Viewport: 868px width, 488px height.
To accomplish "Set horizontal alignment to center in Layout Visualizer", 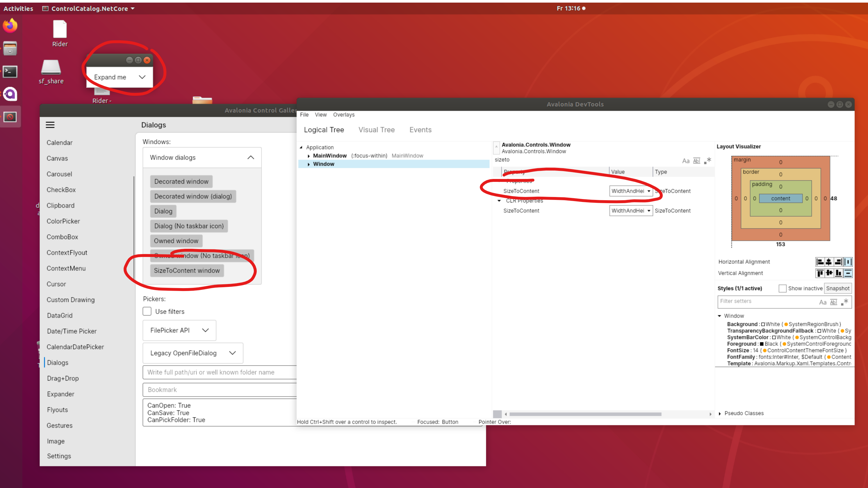I will (x=829, y=262).
